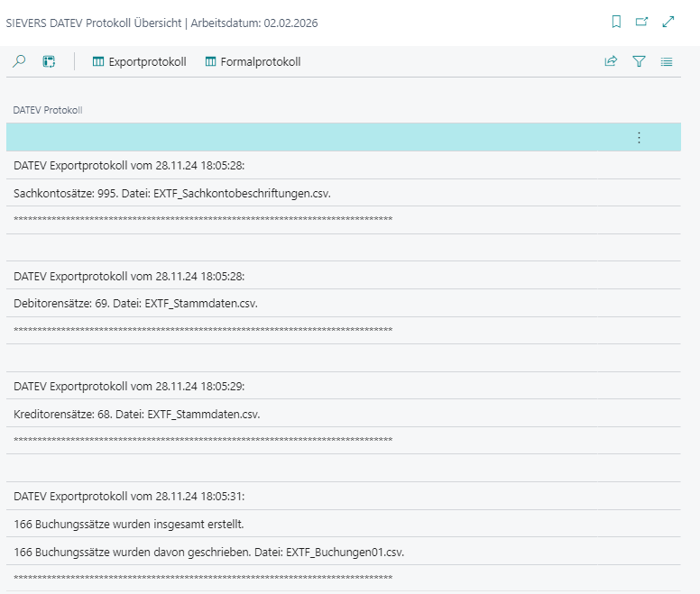Select the Debitorensätze: 69 row
Image resolution: width=700 pixels, height=594 pixels.
pos(135,303)
